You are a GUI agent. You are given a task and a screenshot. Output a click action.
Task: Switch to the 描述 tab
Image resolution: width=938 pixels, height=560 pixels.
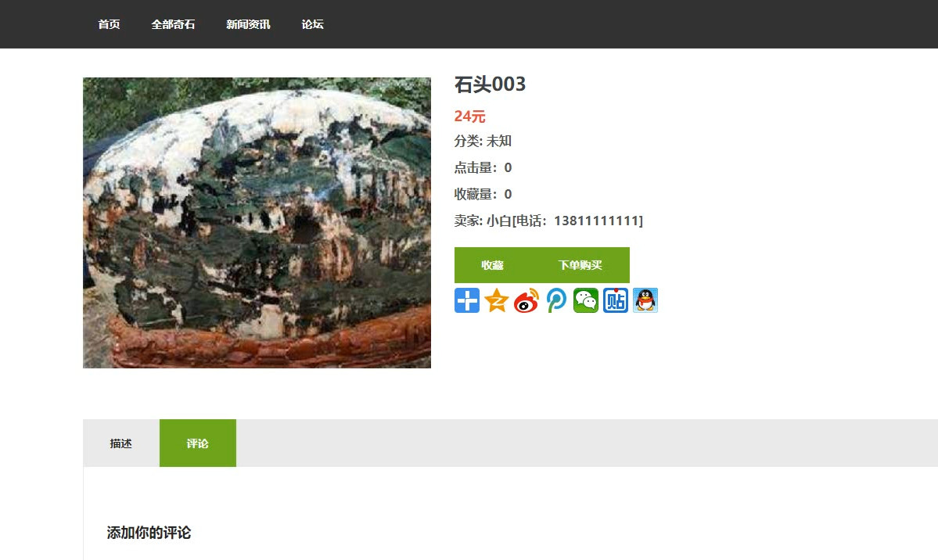point(120,443)
